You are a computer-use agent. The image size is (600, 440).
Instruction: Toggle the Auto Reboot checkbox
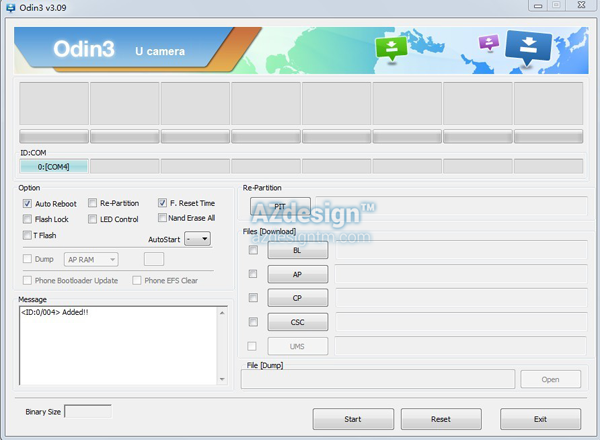pyautogui.click(x=27, y=204)
